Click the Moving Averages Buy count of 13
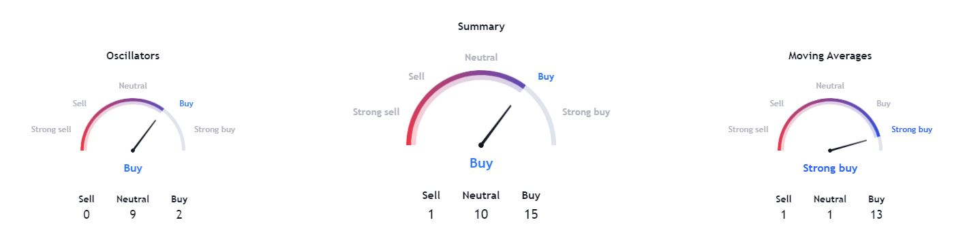The height and width of the screenshot is (248, 980). tap(876, 215)
